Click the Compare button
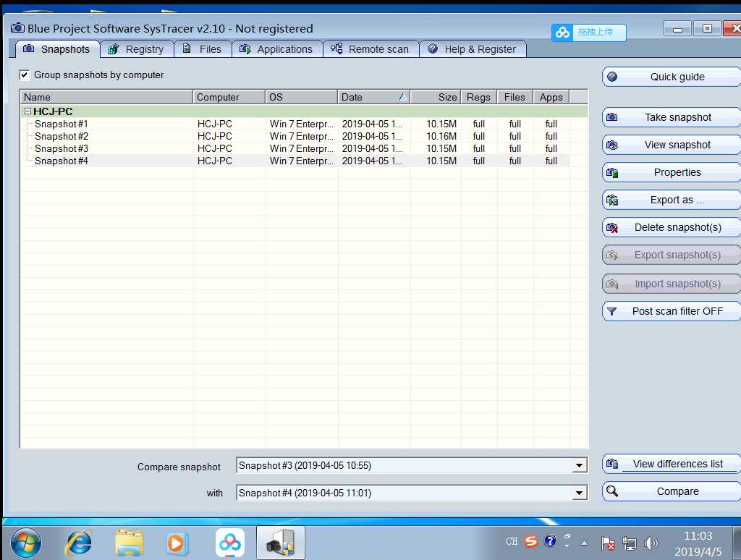The image size is (741, 560). (672, 491)
